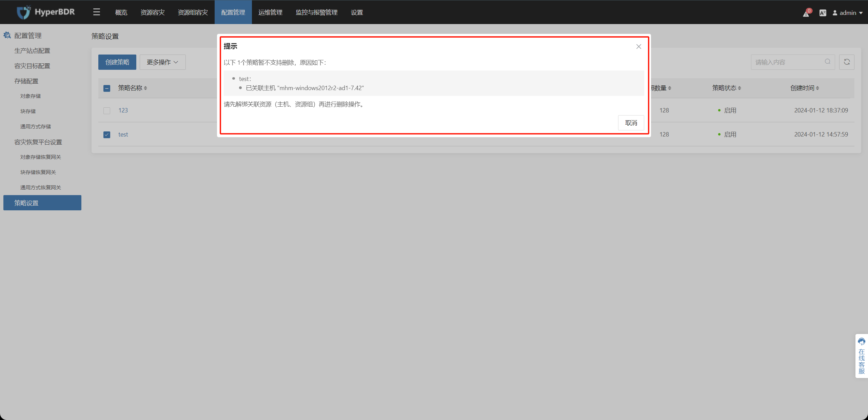
Task: Click the HyperBDR logo
Action: point(46,12)
